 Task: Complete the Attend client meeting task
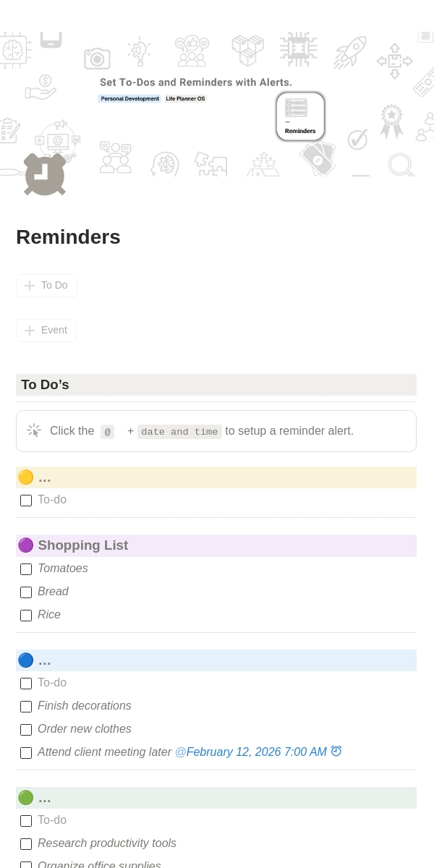(x=26, y=753)
